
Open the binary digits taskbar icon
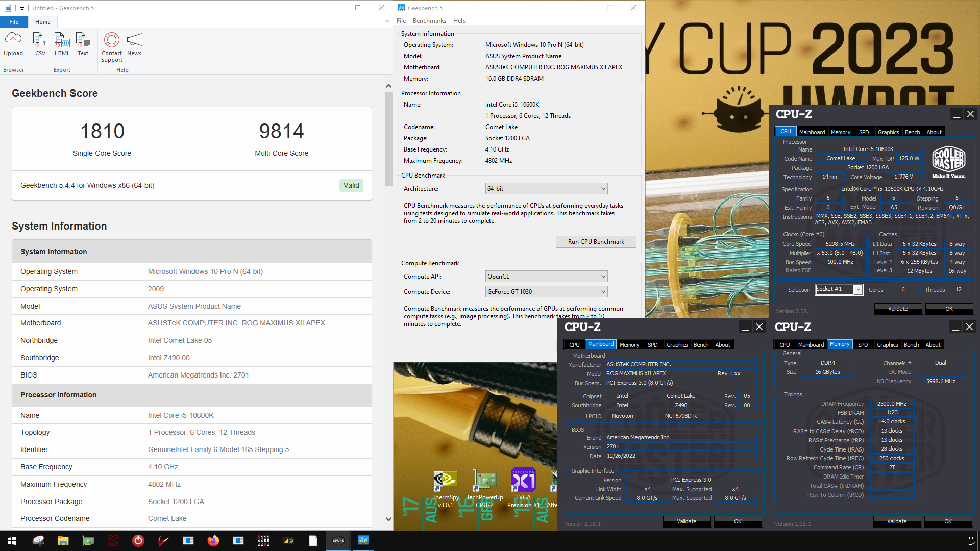click(263, 541)
